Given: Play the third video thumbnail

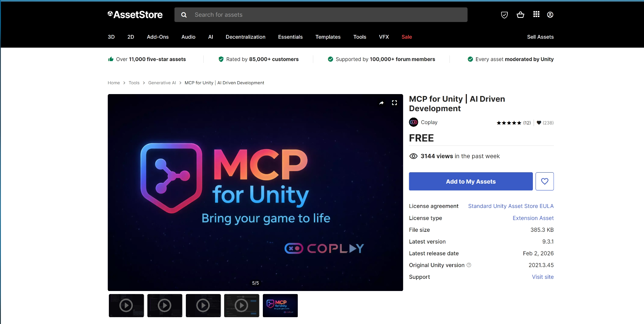Looking at the screenshot, I should tap(203, 305).
